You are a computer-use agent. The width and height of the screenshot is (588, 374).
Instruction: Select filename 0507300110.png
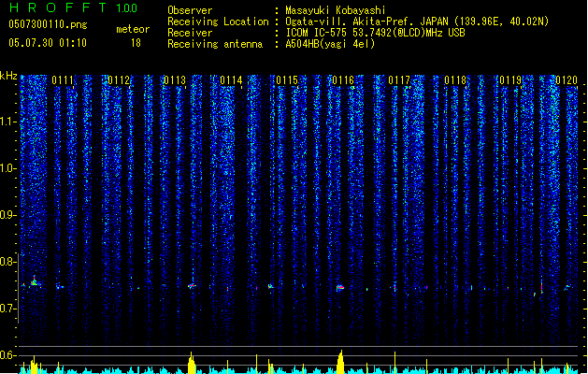tap(48, 25)
